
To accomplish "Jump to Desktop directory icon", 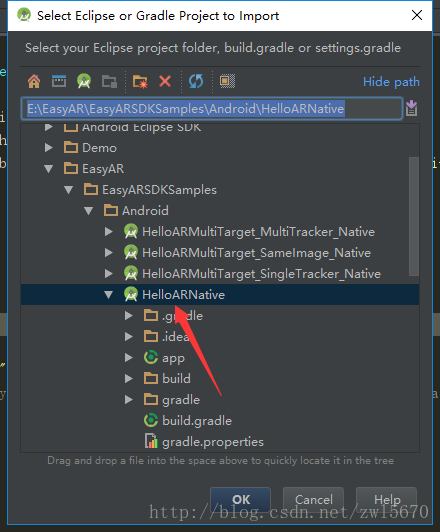I will (x=59, y=81).
